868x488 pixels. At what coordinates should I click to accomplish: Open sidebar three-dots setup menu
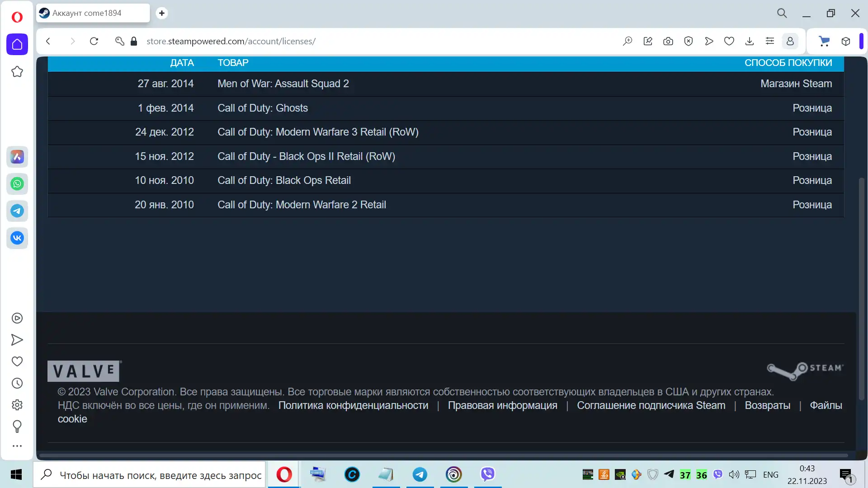click(17, 446)
